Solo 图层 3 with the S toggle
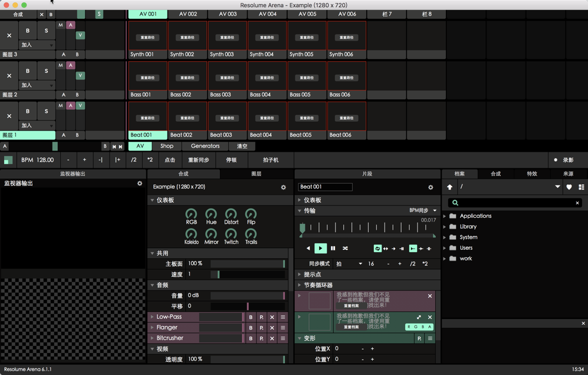The image size is (588, 375). (46, 30)
